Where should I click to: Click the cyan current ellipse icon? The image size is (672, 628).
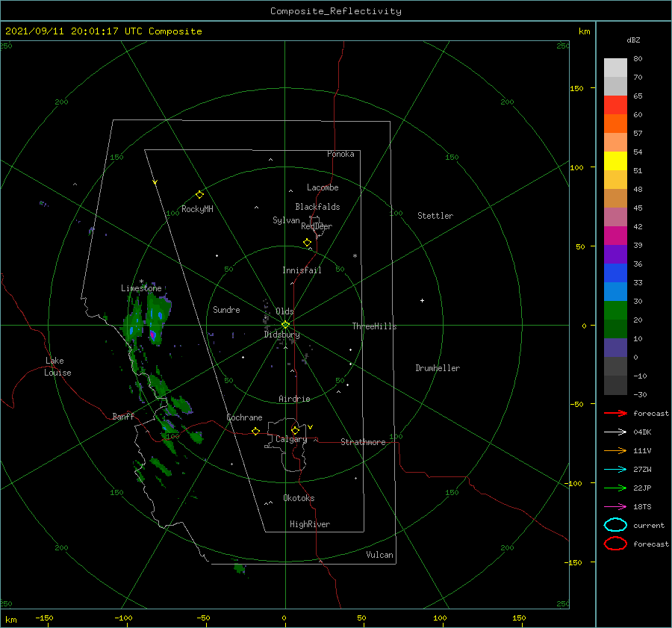pos(615,525)
